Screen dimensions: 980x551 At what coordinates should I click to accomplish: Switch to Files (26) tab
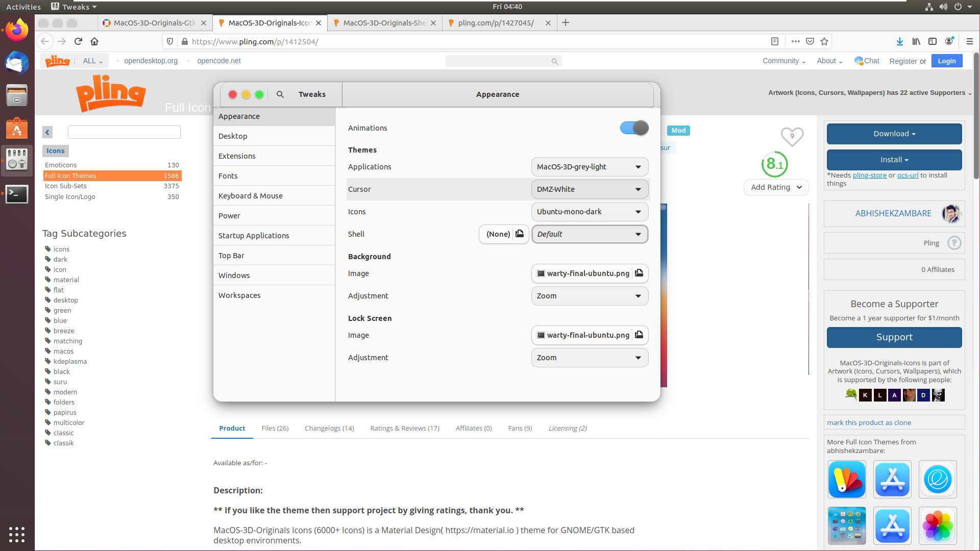[275, 428]
